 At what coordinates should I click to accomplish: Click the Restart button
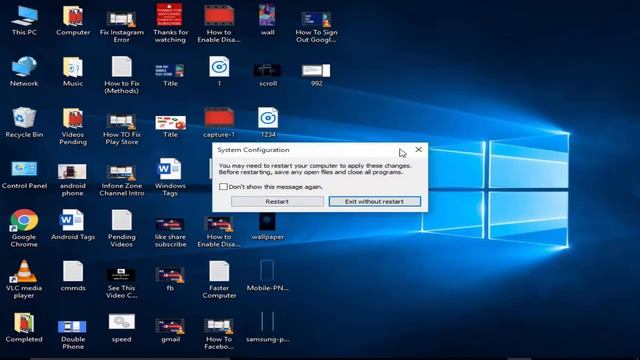[x=277, y=201]
